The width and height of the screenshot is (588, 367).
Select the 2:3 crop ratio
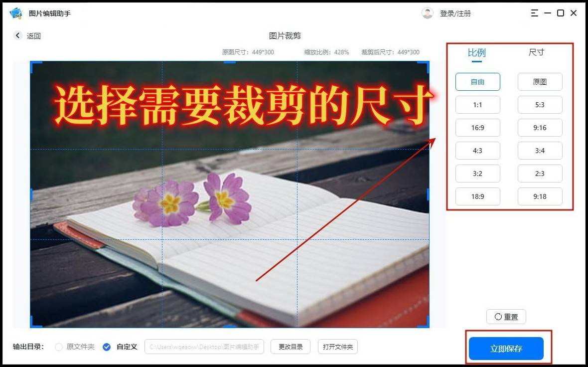pos(540,174)
